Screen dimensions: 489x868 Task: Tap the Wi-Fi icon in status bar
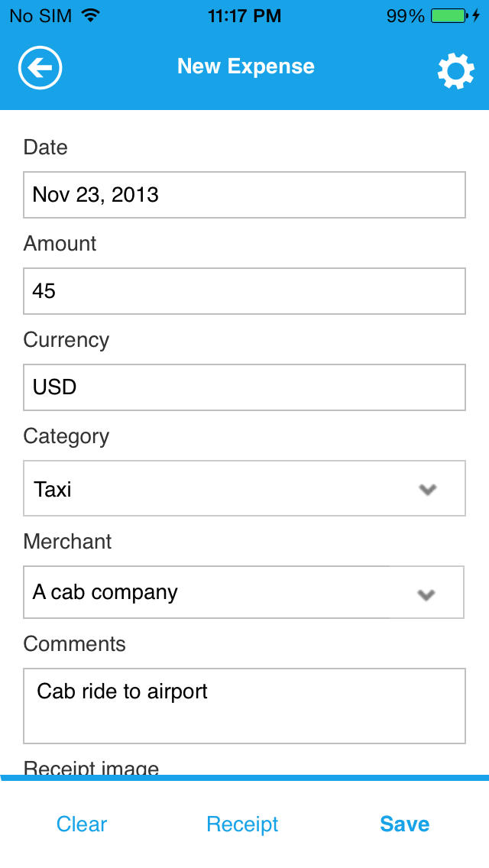coord(91,15)
